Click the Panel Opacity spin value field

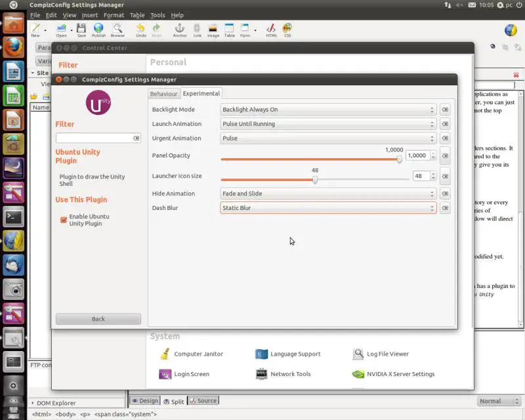pyautogui.click(x=417, y=156)
